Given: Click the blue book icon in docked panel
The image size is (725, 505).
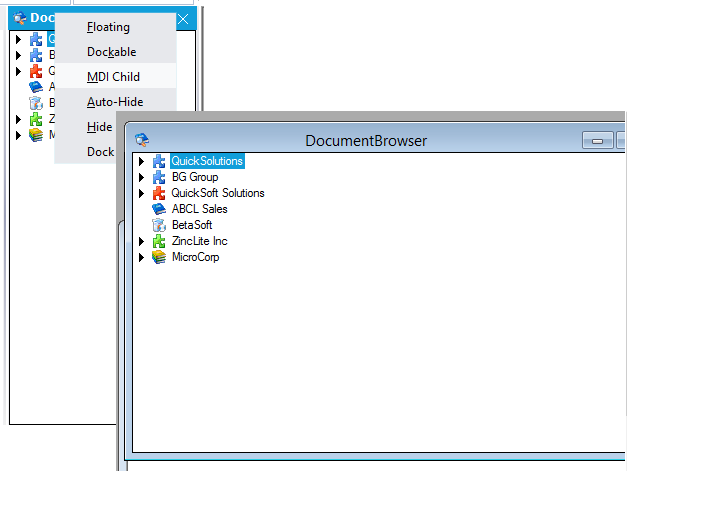Looking at the screenshot, I should (36, 87).
